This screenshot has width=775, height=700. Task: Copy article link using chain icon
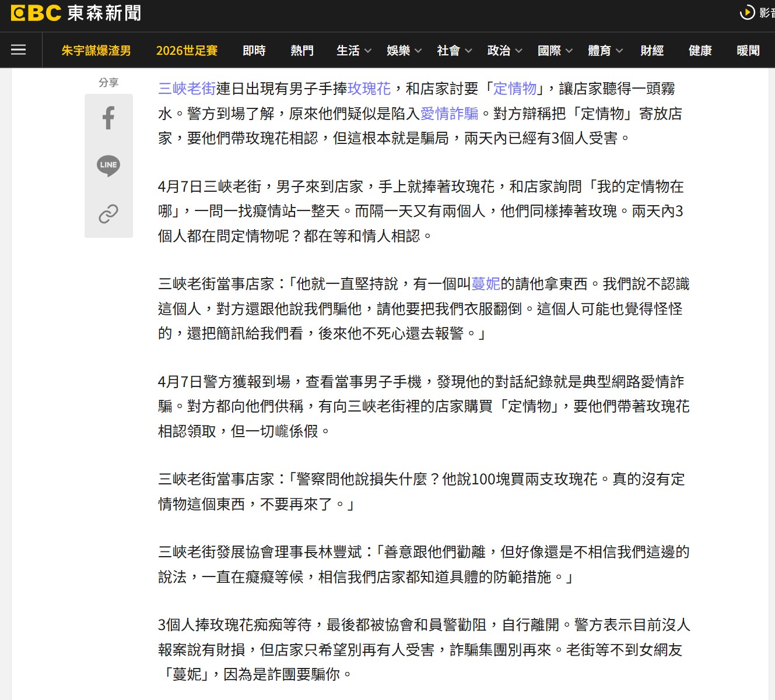pyautogui.click(x=108, y=214)
